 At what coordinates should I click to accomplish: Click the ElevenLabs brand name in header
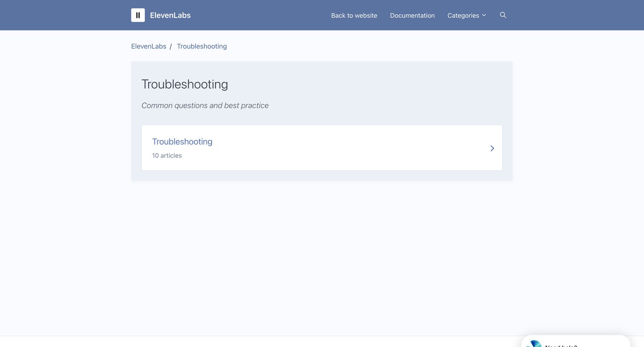point(170,15)
